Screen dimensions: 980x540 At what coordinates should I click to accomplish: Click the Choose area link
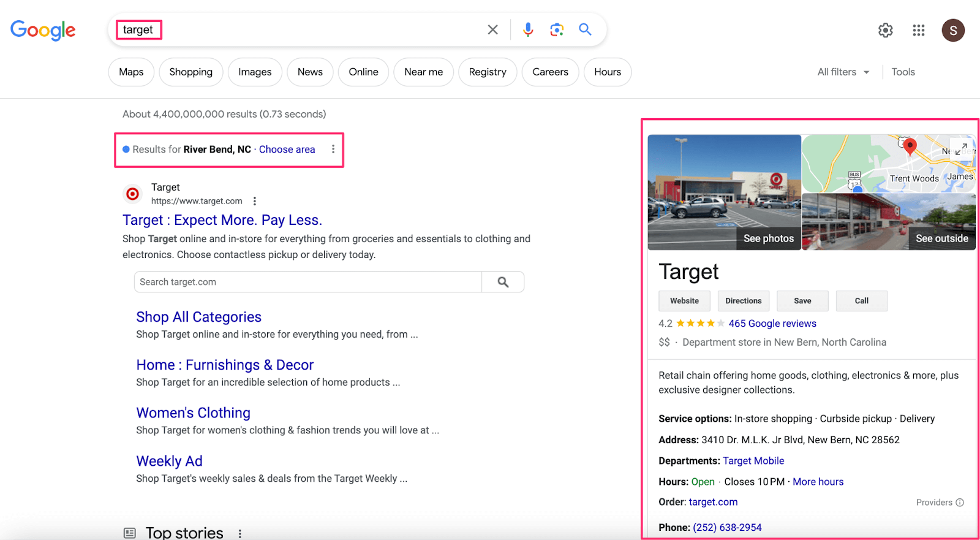tap(287, 149)
